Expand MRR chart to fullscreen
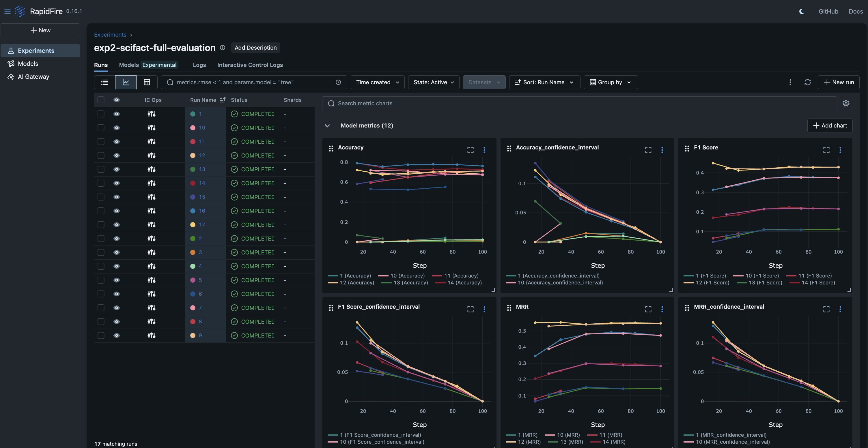Image resolution: width=868 pixels, height=448 pixels. 648,309
